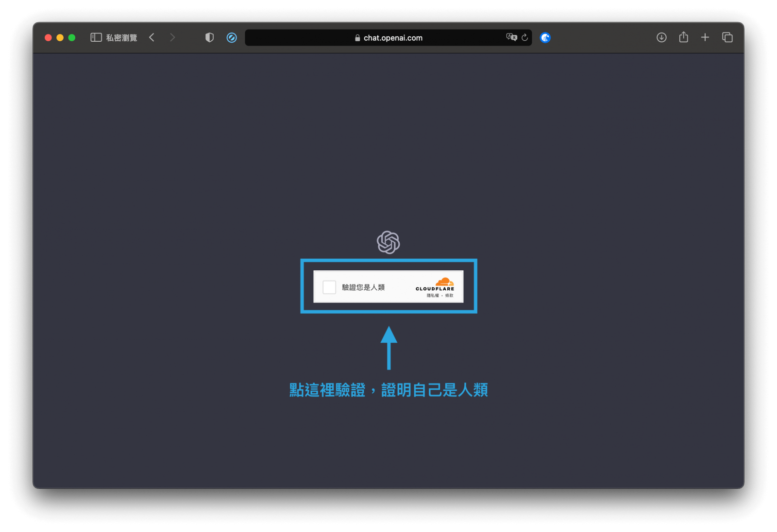The height and width of the screenshot is (532, 777).
Task: Open the Cloudflare 條款 link
Action: [449, 295]
